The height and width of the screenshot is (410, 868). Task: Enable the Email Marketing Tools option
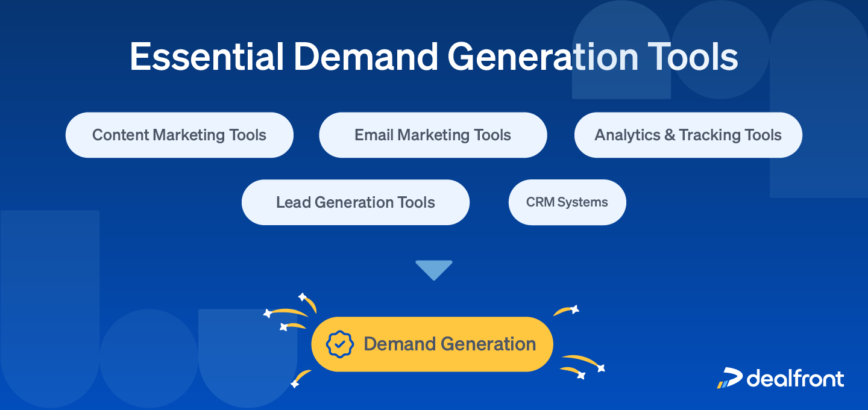coord(433,135)
